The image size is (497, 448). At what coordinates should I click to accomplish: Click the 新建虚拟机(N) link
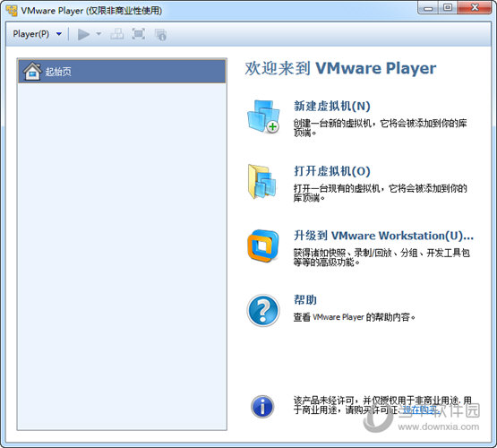pos(332,107)
